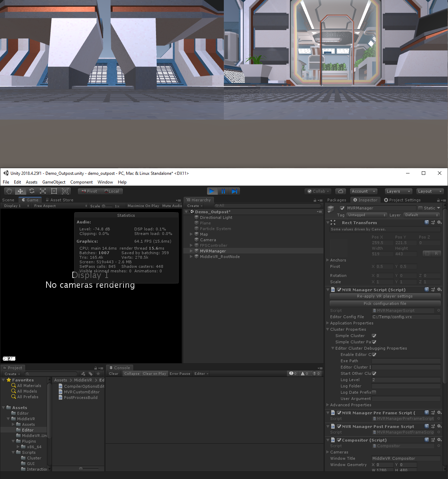Click the Inspector lock icon
Image resolution: width=448 pixels, height=479 pixels.
[x=438, y=200]
